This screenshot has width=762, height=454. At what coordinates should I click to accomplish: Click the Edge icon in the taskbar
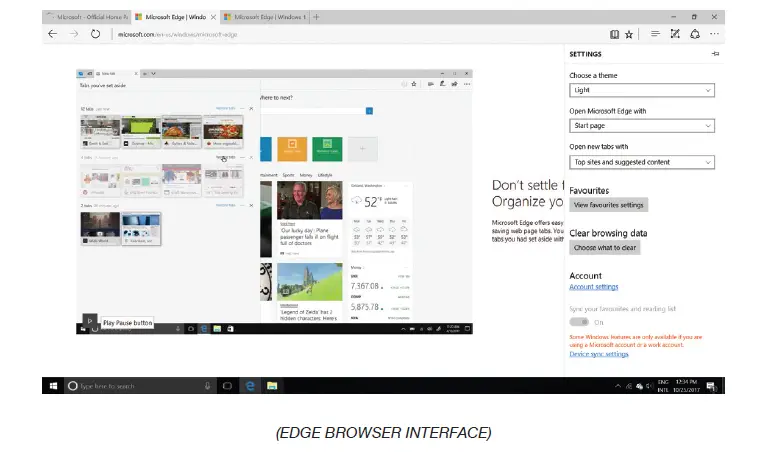(250, 386)
